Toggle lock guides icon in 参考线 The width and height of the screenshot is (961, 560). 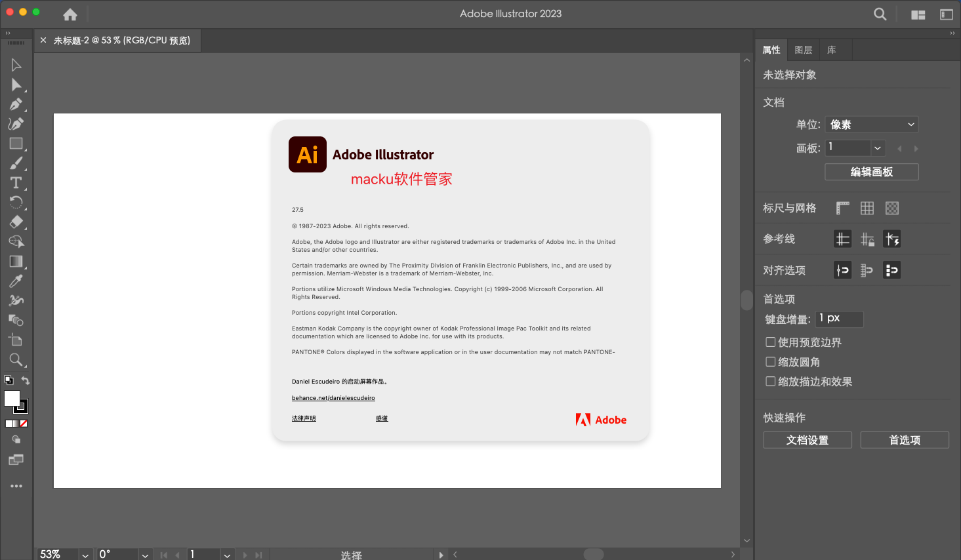coord(867,239)
